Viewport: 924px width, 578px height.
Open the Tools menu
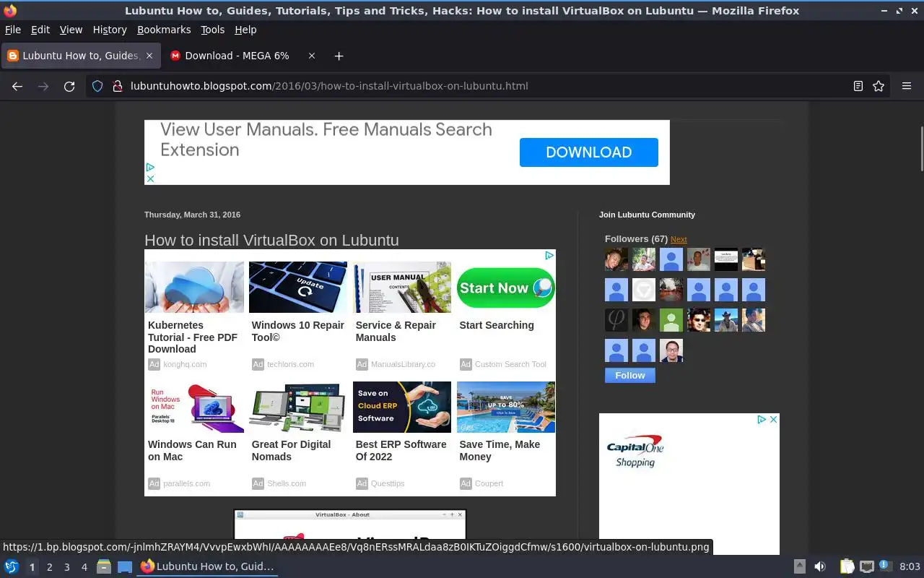(x=213, y=30)
